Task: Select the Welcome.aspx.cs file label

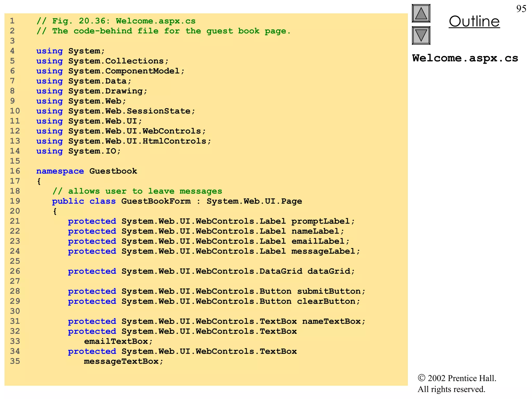Action: [x=465, y=58]
